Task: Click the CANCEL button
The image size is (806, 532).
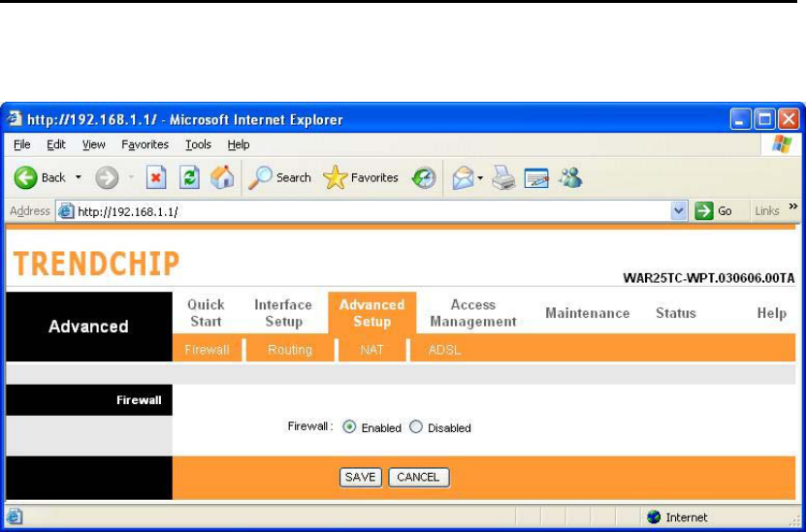Action: [x=418, y=477]
